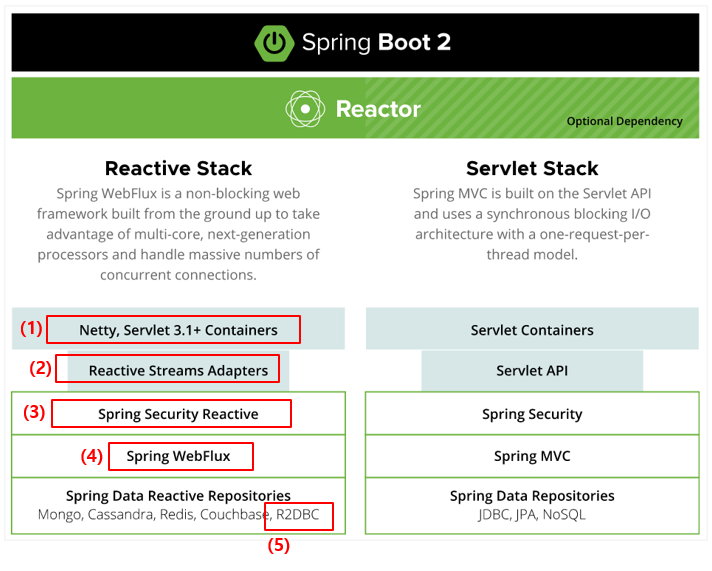Click the Reactor atom logo icon
The image size is (712, 571).
305,109
